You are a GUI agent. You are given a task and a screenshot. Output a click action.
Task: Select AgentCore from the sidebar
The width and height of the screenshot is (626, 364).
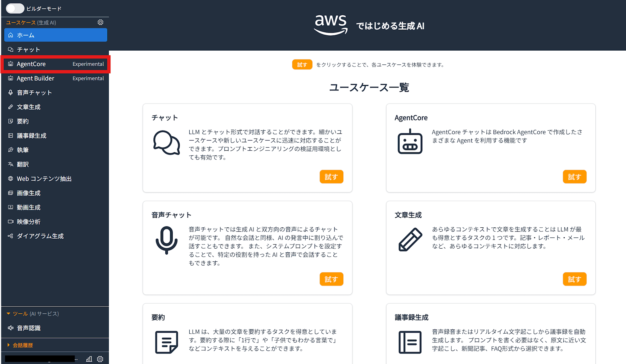coord(31,64)
